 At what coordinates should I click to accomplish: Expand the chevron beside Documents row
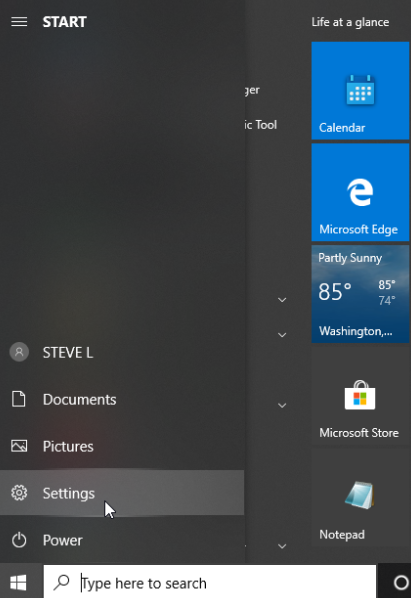[x=282, y=405]
